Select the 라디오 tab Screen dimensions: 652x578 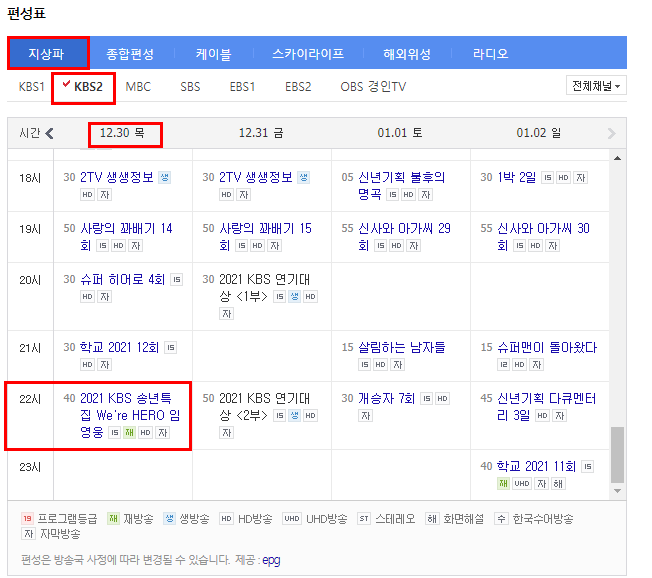pos(491,54)
